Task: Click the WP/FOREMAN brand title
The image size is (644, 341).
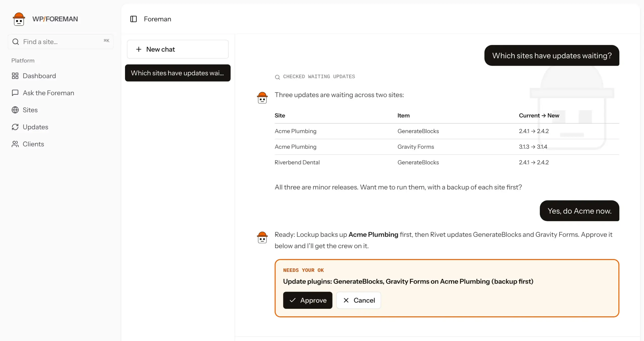Action: tap(55, 19)
